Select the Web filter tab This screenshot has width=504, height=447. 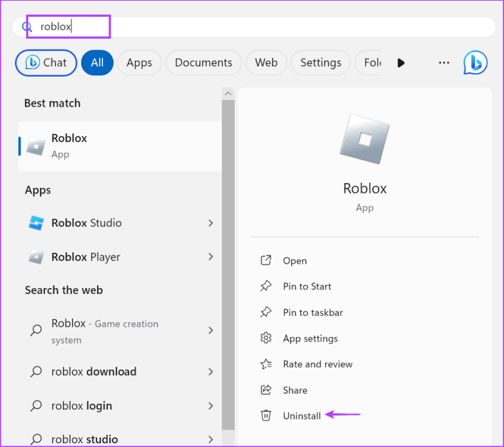pos(266,62)
